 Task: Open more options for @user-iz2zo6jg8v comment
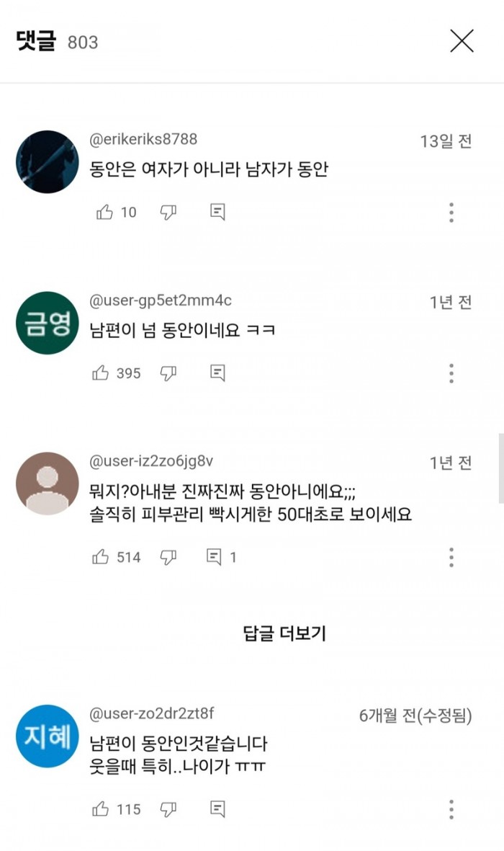pyautogui.click(x=451, y=557)
